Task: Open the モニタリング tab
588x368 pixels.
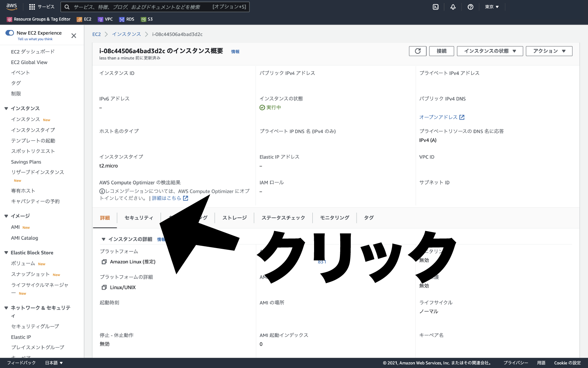Action: pos(334,218)
